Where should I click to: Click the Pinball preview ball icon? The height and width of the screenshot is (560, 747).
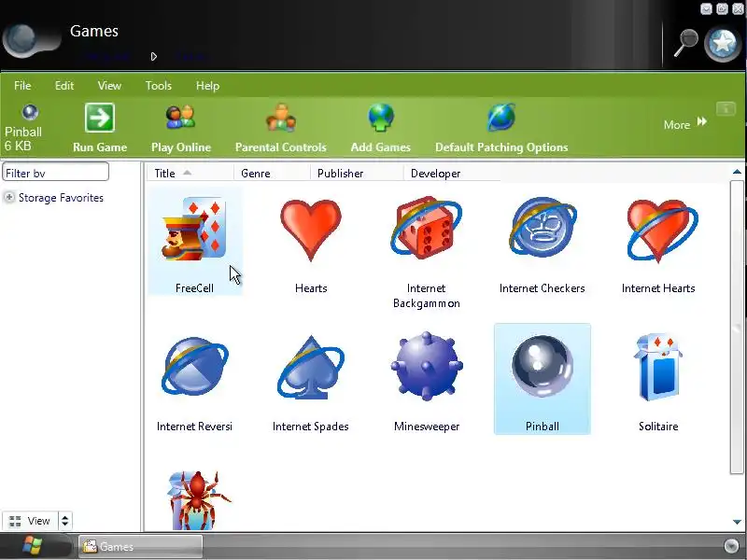tap(30, 112)
